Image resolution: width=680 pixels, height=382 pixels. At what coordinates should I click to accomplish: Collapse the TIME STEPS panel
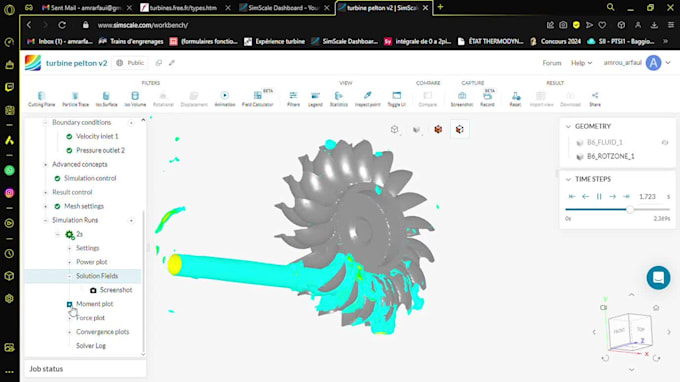coord(568,179)
